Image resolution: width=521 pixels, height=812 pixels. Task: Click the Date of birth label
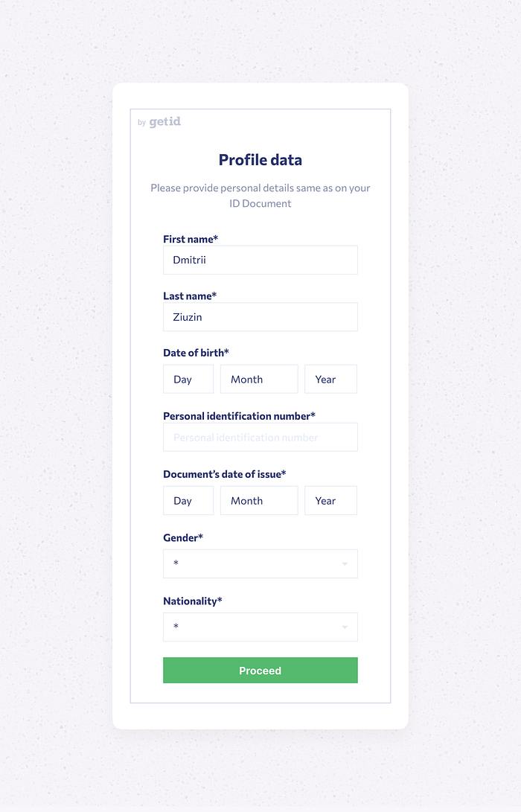click(196, 353)
